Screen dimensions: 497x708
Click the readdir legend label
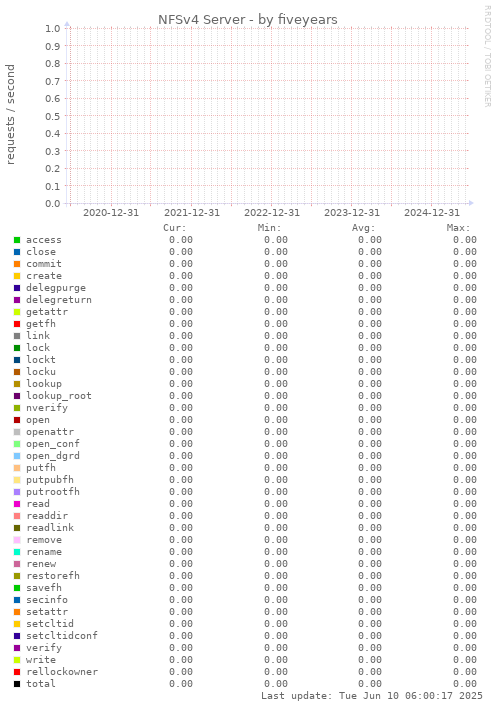(x=47, y=516)
